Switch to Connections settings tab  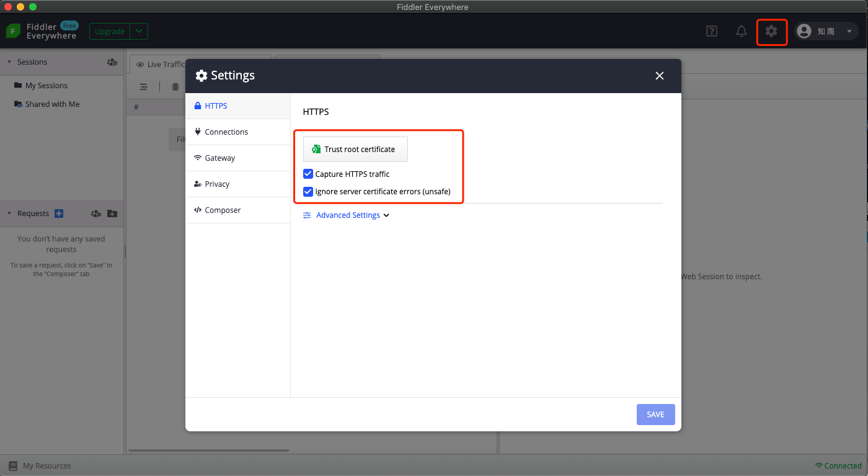(226, 132)
